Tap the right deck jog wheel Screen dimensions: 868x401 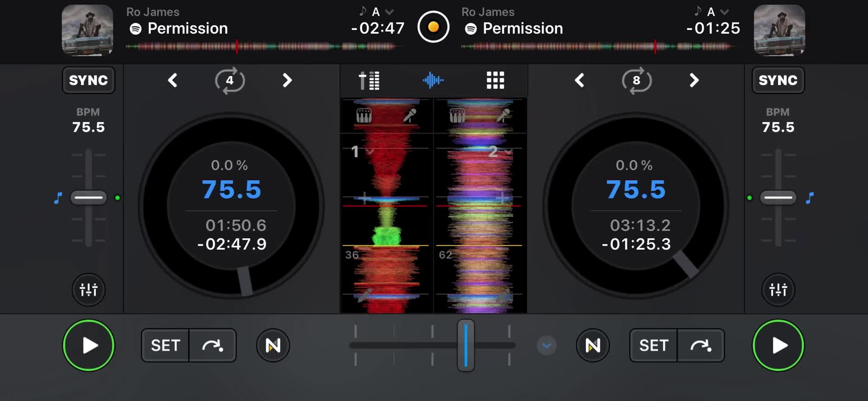[x=636, y=206]
